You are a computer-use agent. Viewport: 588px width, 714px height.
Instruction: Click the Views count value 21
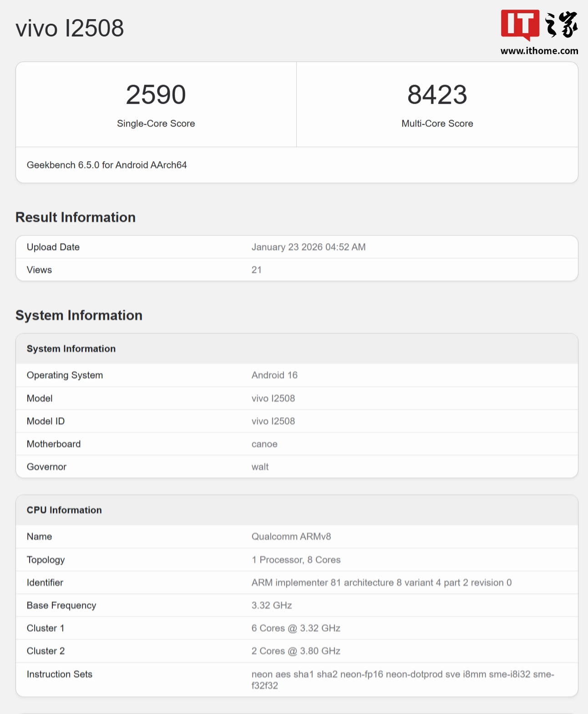(x=257, y=270)
